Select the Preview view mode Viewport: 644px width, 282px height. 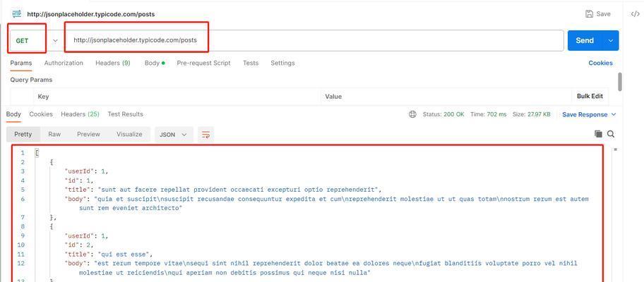89,135
